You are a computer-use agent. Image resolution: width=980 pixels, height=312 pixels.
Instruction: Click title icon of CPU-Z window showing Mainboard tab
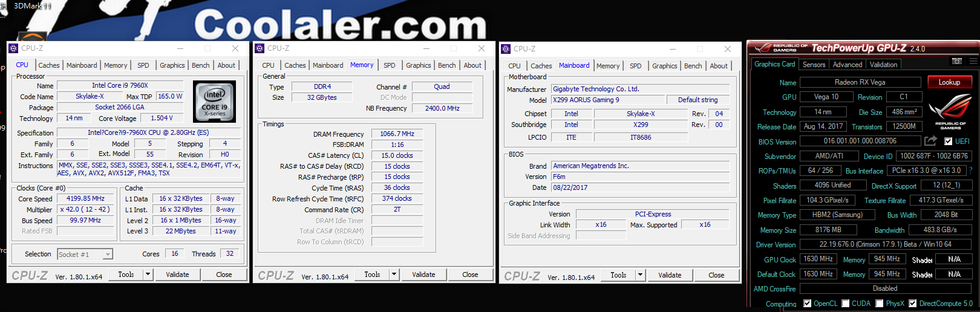pyautogui.click(x=506, y=49)
